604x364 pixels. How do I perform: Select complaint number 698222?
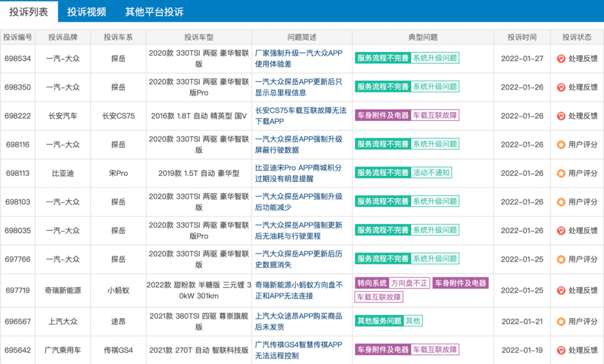18,116
